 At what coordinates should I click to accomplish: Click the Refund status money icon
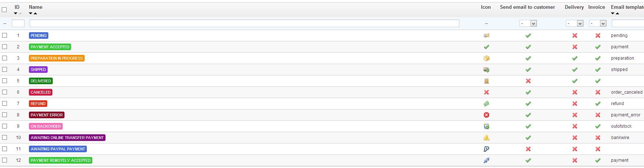pyautogui.click(x=486, y=104)
